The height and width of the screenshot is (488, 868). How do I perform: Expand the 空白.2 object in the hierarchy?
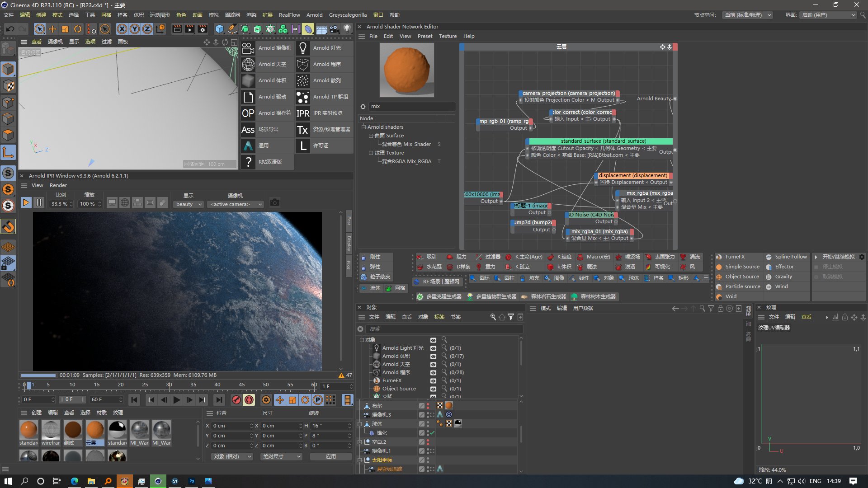pyautogui.click(x=360, y=442)
